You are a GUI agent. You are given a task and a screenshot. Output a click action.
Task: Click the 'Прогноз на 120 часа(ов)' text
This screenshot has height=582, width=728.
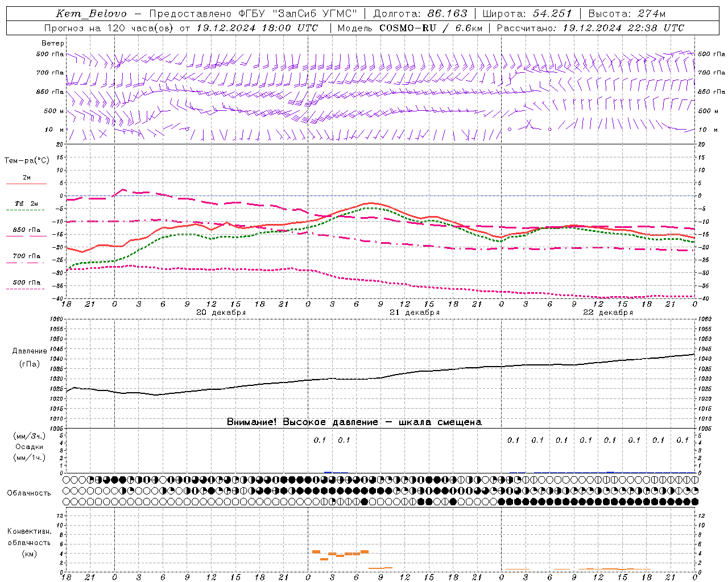(x=110, y=28)
